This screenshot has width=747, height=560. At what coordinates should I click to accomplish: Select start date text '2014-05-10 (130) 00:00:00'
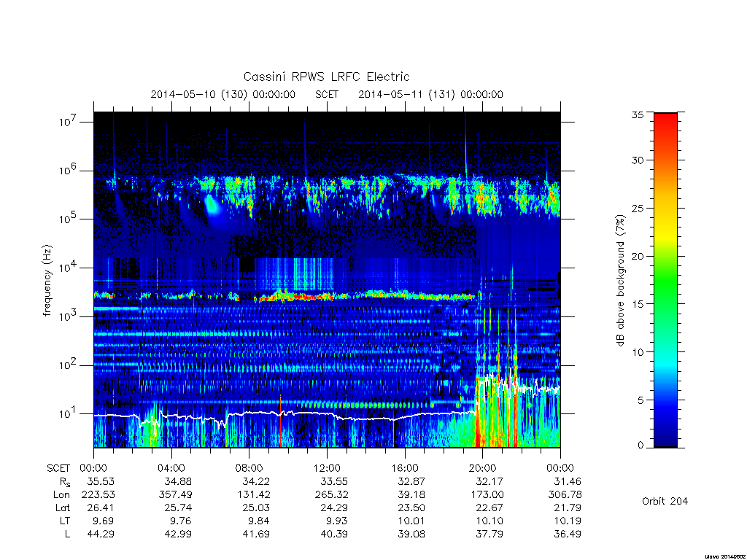[x=223, y=94]
